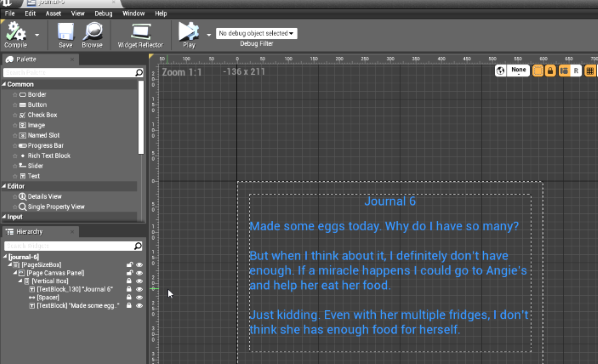Click the Palette panel vertical scrollbar
598x364 pixels.
(x=141, y=118)
